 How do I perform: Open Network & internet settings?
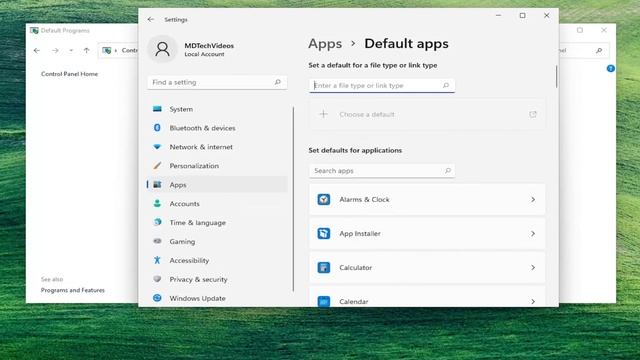click(217, 147)
